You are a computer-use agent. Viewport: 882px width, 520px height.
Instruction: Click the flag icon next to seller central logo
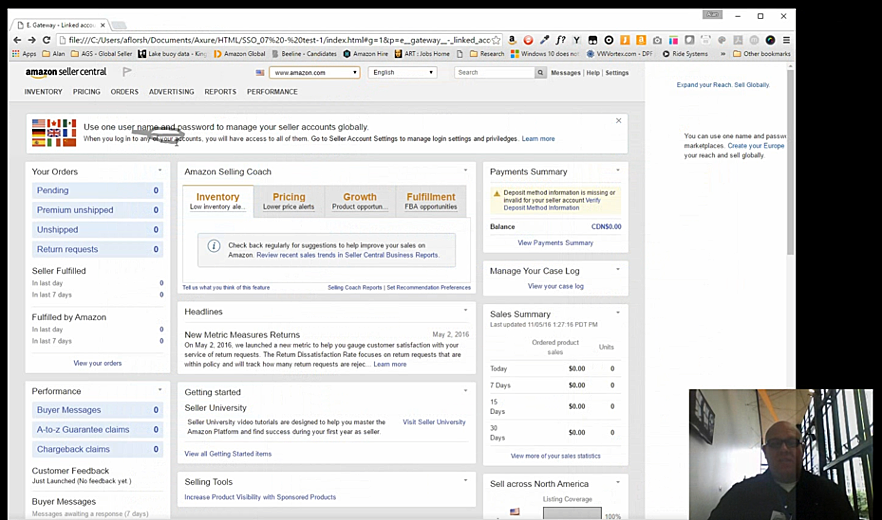point(127,72)
